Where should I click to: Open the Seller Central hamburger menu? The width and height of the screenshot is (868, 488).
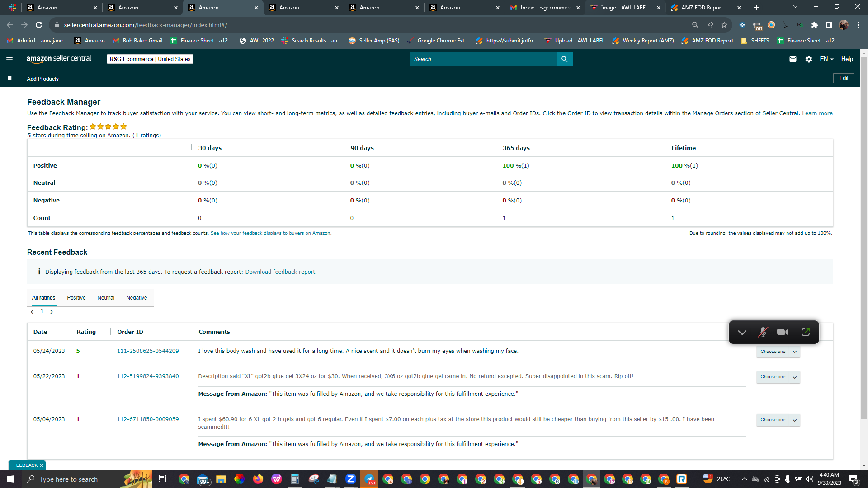pos(9,59)
